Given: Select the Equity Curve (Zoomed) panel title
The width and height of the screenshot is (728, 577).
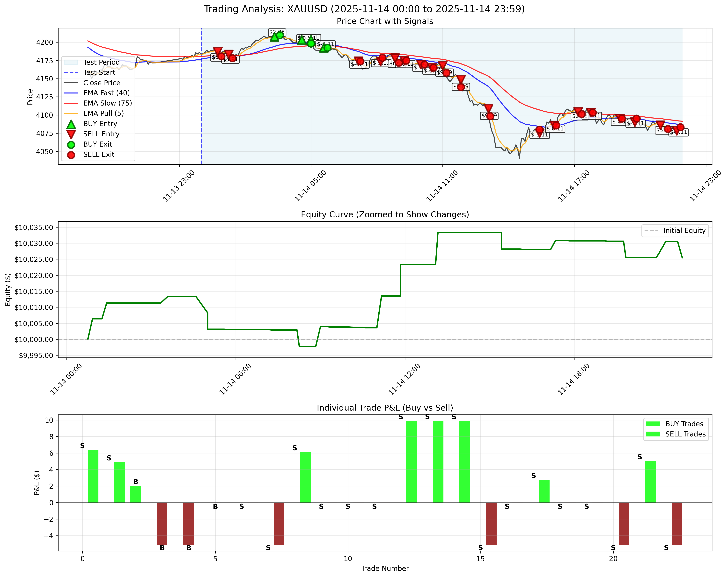Looking at the screenshot, I should (x=385, y=214).
